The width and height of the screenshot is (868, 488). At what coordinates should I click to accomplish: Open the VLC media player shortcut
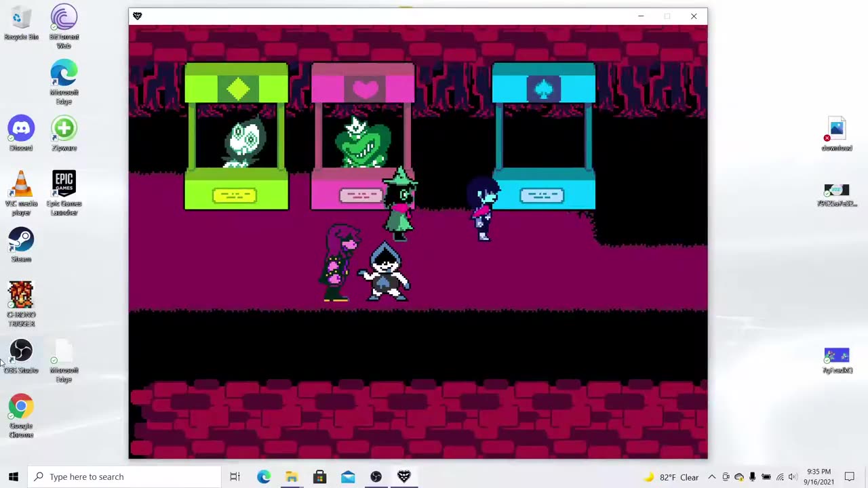(21, 193)
